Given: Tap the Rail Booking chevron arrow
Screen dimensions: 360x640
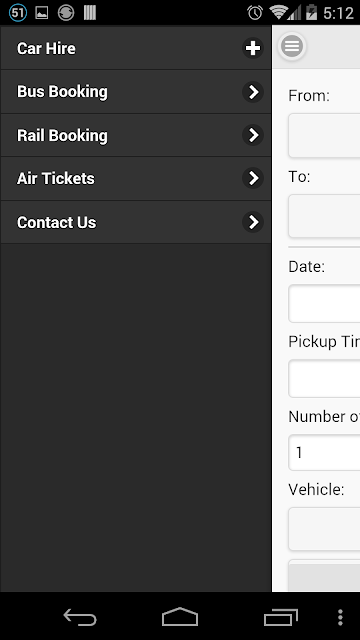Looking at the screenshot, I should click(x=253, y=135).
